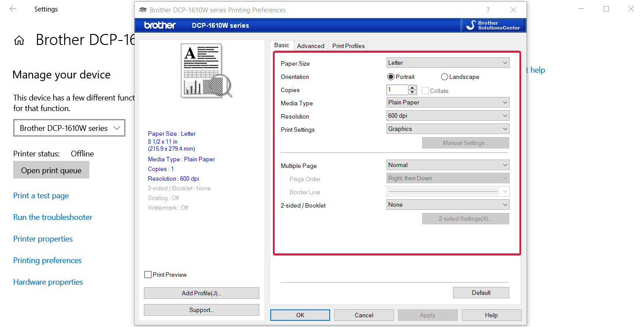Switch to the Advanced tab

(311, 46)
